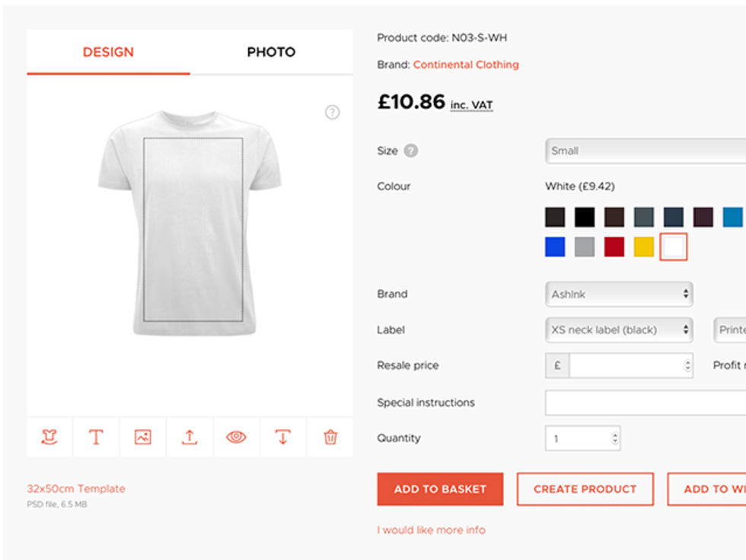746x560 pixels.
Task: Open the image insert tool
Action: click(x=142, y=436)
